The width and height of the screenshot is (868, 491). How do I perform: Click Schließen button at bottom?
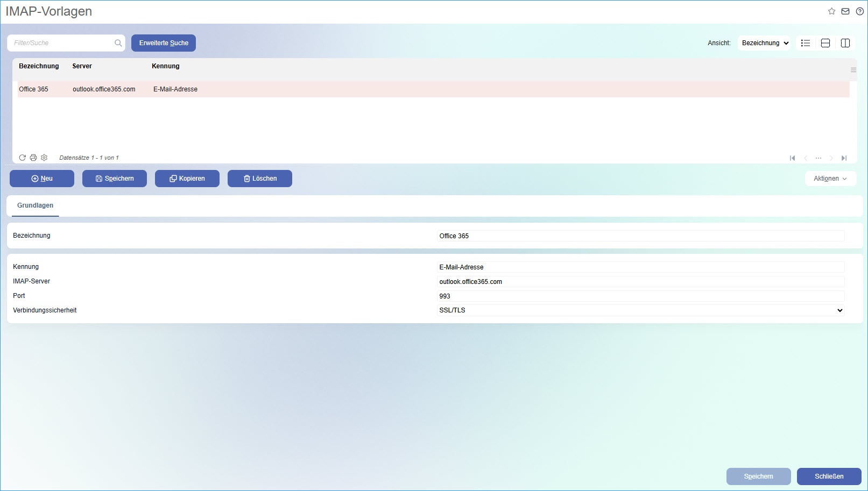pyautogui.click(x=829, y=476)
